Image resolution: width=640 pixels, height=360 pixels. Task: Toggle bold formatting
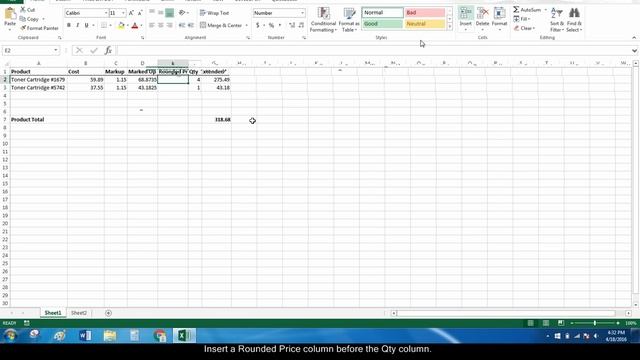(x=69, y=25)
